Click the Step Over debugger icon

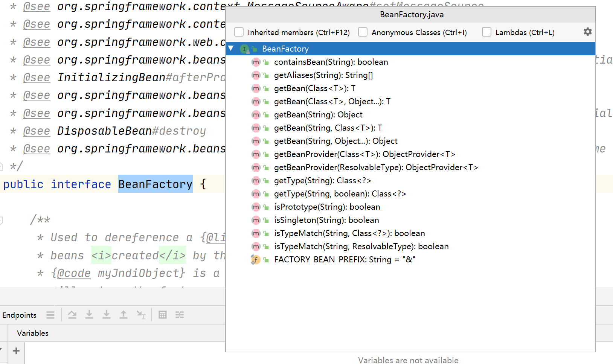[72, 315]
